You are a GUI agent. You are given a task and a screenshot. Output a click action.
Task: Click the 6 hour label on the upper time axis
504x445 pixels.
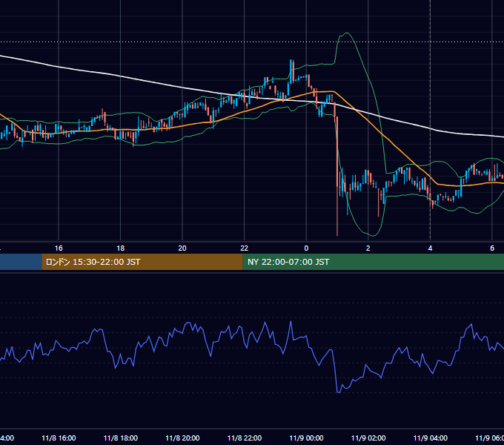[x=492, y=248]
